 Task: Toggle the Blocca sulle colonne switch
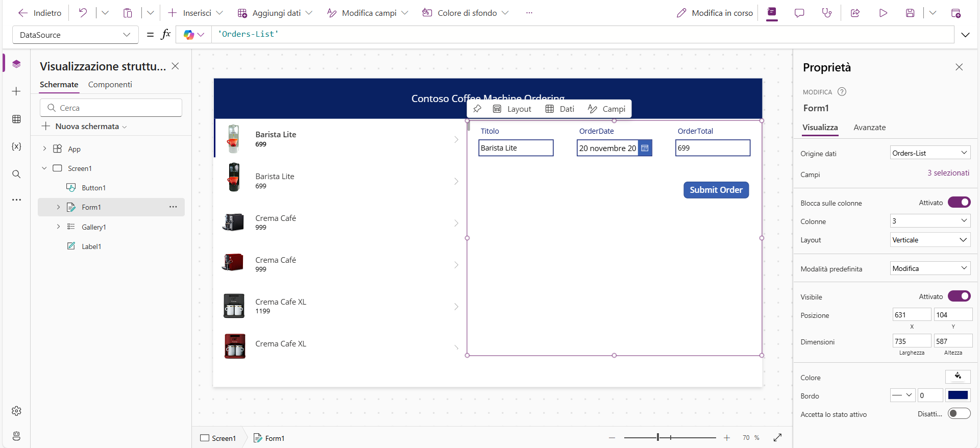pos(959,202)
